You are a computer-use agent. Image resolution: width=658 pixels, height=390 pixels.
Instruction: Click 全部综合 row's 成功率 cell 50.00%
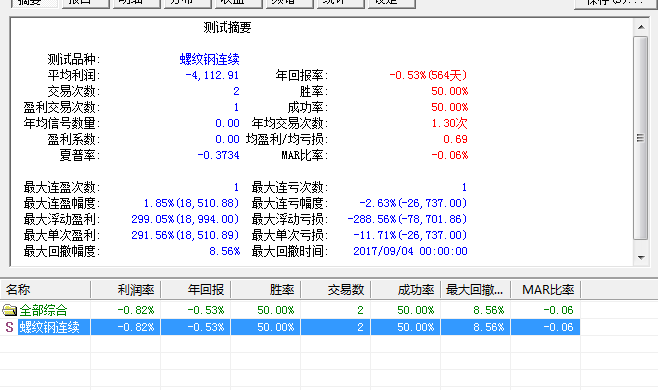coord(405,310)
